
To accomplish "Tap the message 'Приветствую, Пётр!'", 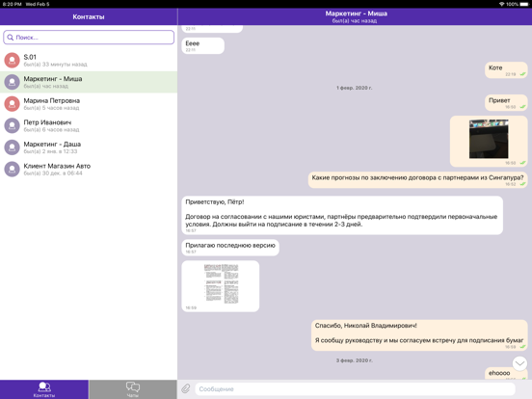I will (x=342, y=215).
